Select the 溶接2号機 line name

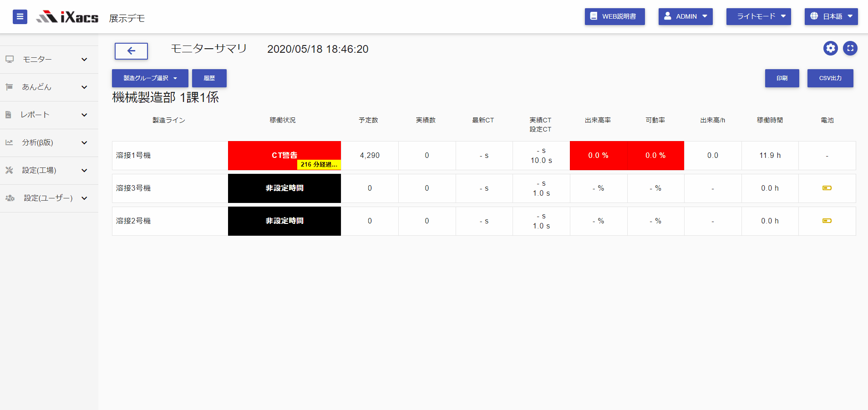133,221
